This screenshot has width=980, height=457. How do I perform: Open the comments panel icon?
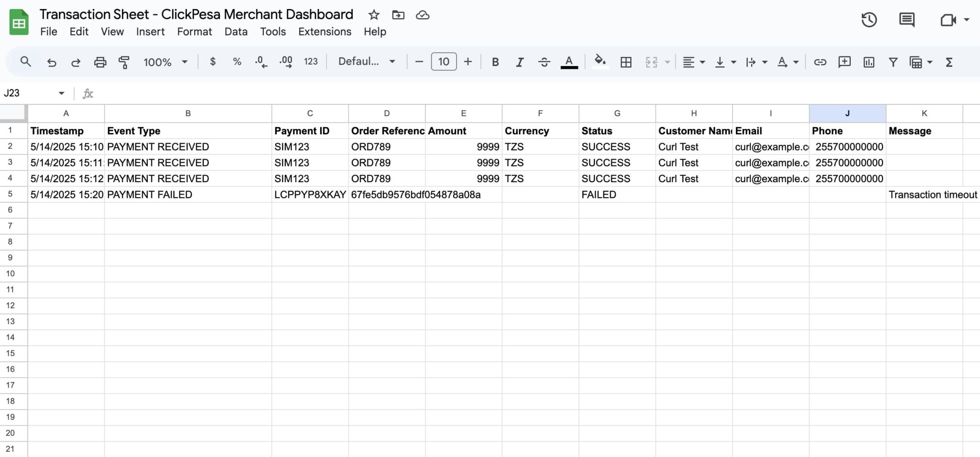coord(907,20)
